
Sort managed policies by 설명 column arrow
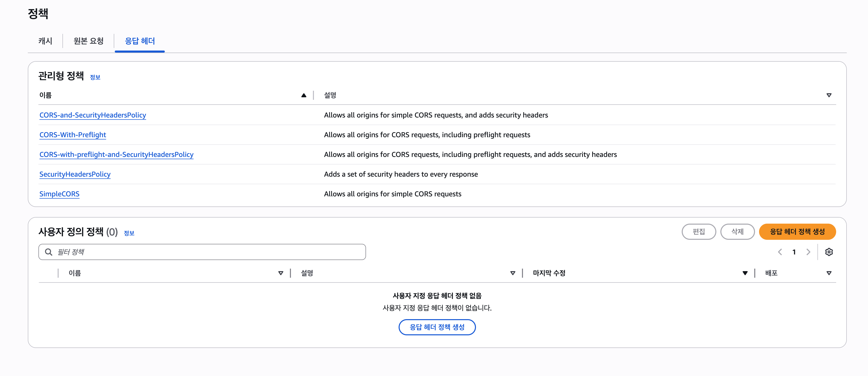pyautogui.click(x=829, y=95)
